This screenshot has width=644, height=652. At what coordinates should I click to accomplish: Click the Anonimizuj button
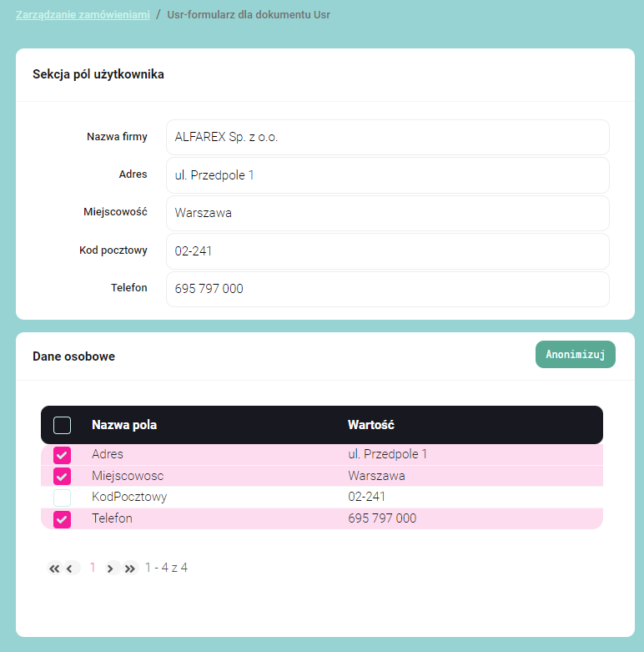tap(575, 354)
